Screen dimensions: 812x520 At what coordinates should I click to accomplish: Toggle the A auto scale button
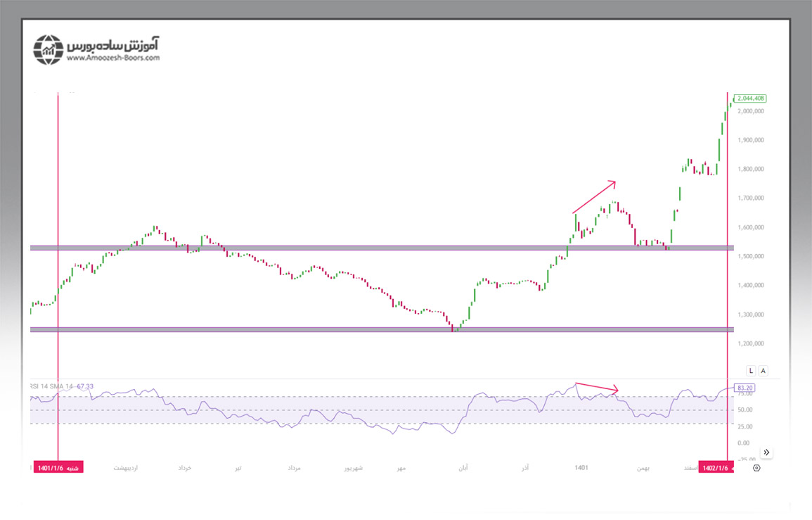[x=763, y=370]
